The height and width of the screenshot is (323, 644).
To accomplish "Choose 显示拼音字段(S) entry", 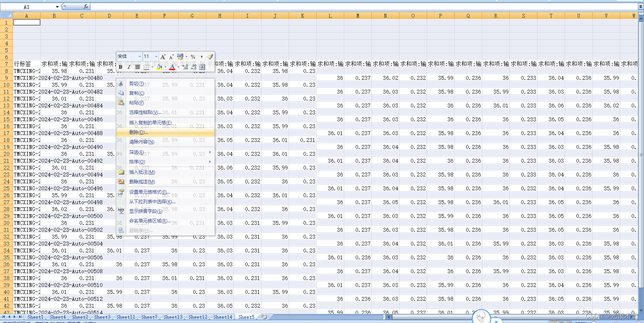I will point(165,211).
